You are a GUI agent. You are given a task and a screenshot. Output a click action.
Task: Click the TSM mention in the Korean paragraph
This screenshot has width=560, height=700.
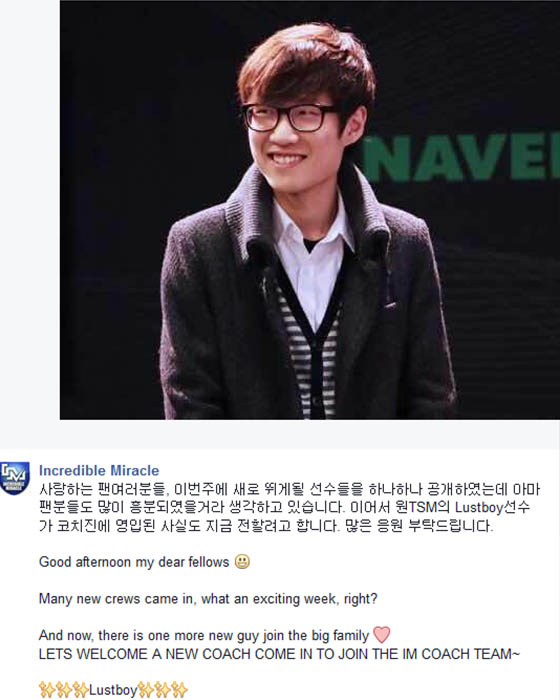click(x=423, y=508)
